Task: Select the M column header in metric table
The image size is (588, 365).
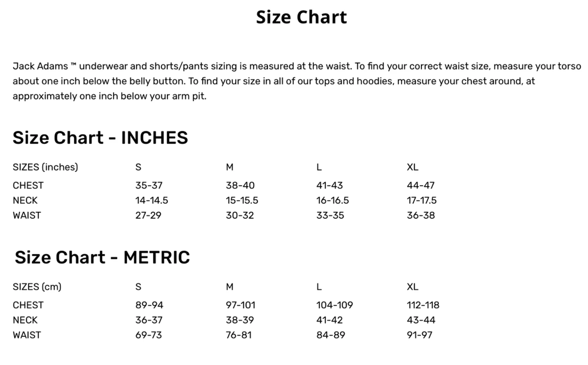Action: (229, 287)
